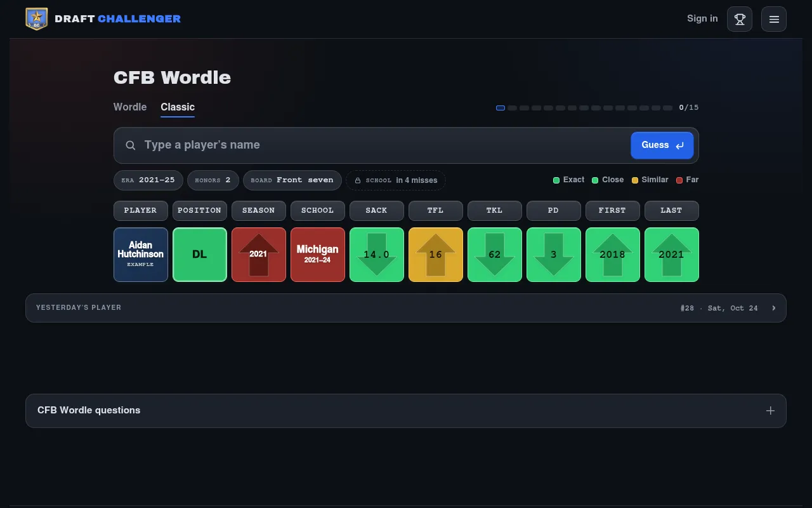Click the Michigan 2021–24 school tile

[x=318, y=255]
